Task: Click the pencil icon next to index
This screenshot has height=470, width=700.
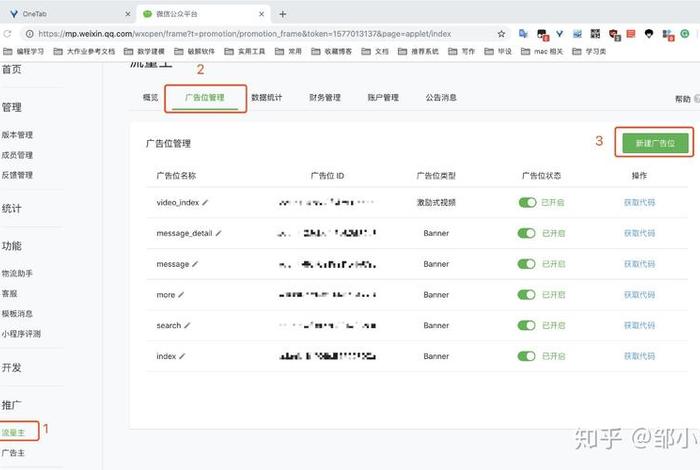Action: pos(182,356)
